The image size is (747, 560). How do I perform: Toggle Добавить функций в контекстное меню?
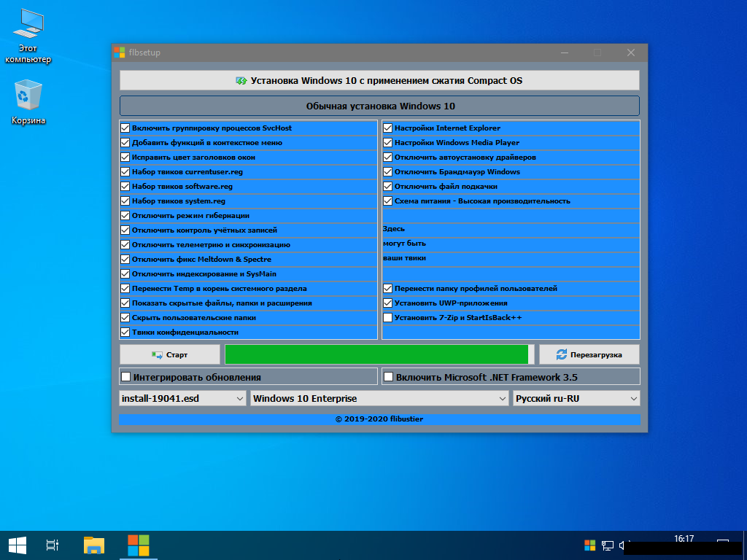pos(125,142)
